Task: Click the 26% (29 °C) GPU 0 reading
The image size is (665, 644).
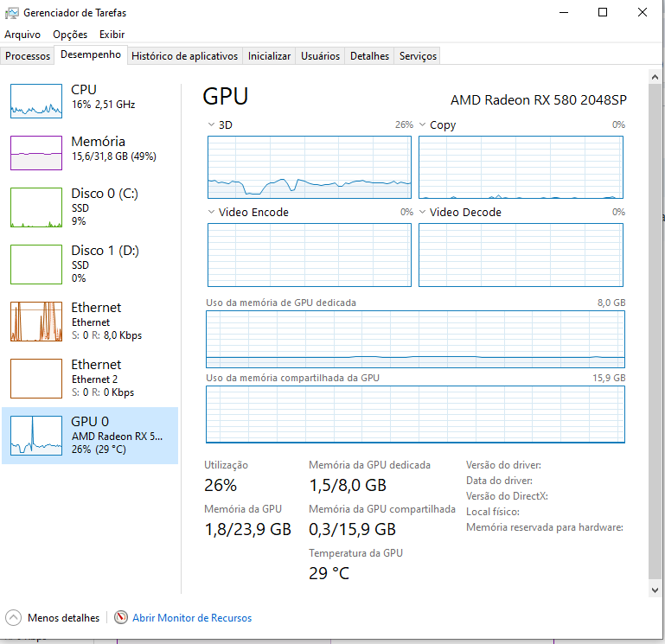Action: click(x=99, y=450)
